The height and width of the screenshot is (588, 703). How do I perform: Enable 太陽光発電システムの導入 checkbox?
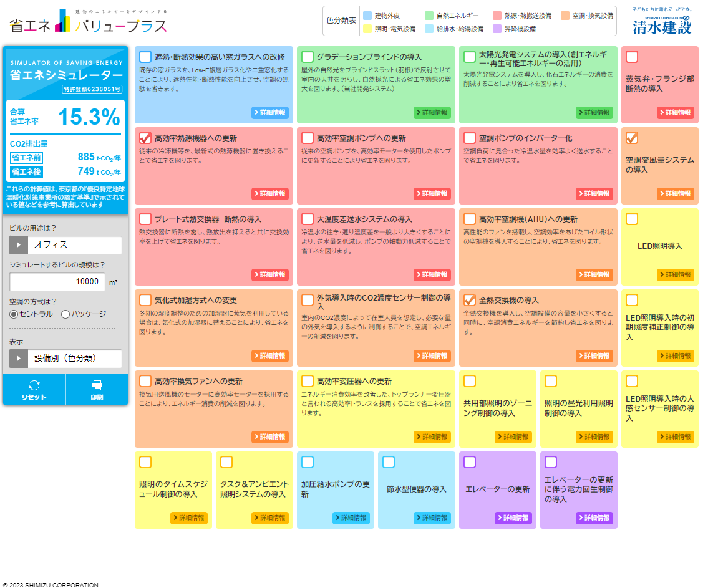click(470, 57)
